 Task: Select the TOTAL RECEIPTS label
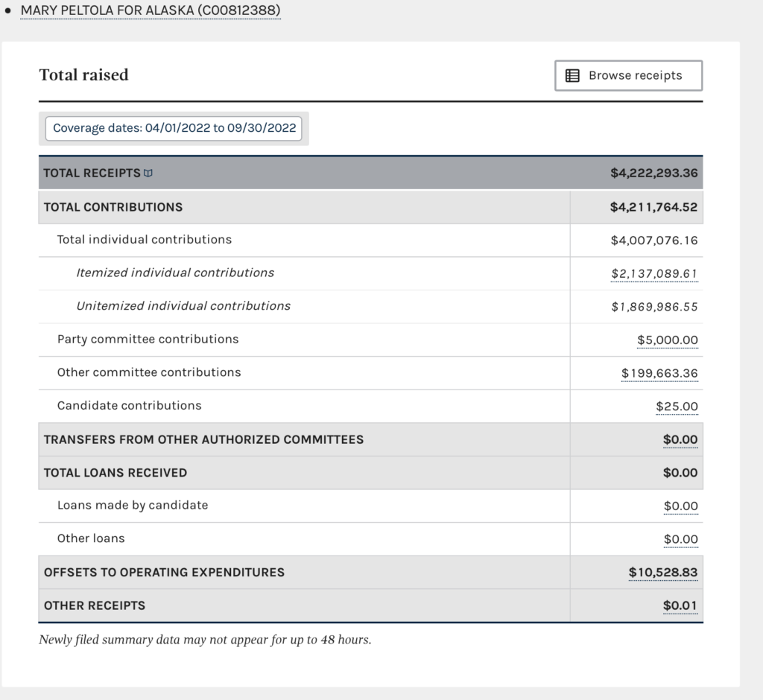tap(92, 174)
